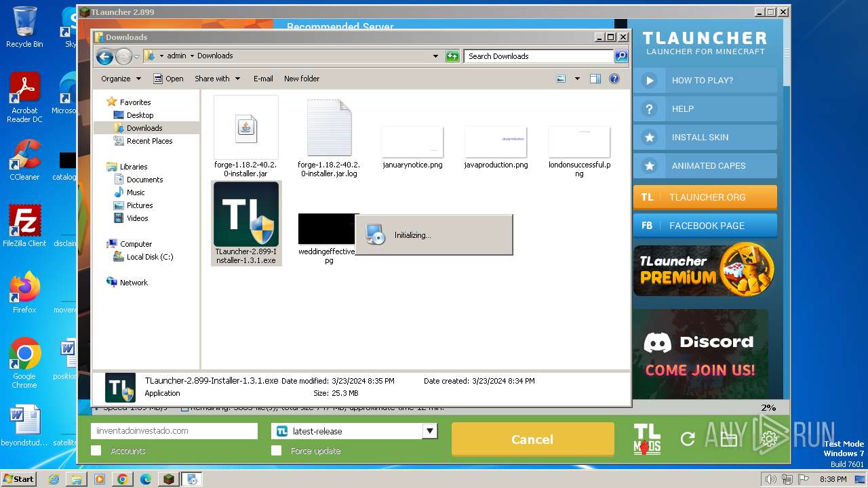The height and width of the screenshot is (488, 868).
Task: Click the TL Mods icon in TLauncher
Action: [x=647, y=439]
